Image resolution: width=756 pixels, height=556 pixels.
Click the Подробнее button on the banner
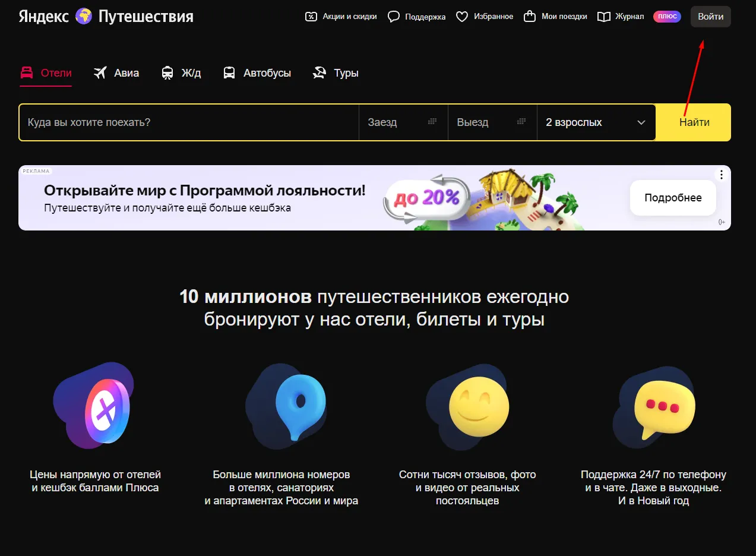[x=673, y=198]
